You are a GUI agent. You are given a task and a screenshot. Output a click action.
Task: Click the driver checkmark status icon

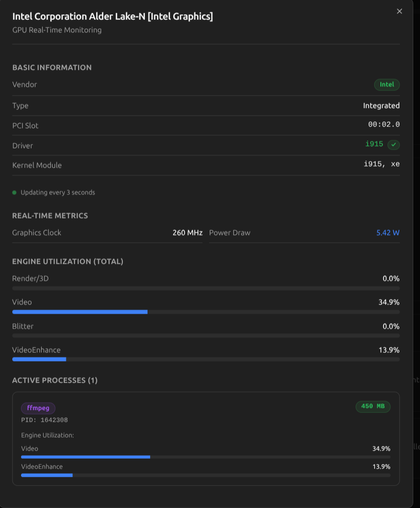(x=394, y=145)
